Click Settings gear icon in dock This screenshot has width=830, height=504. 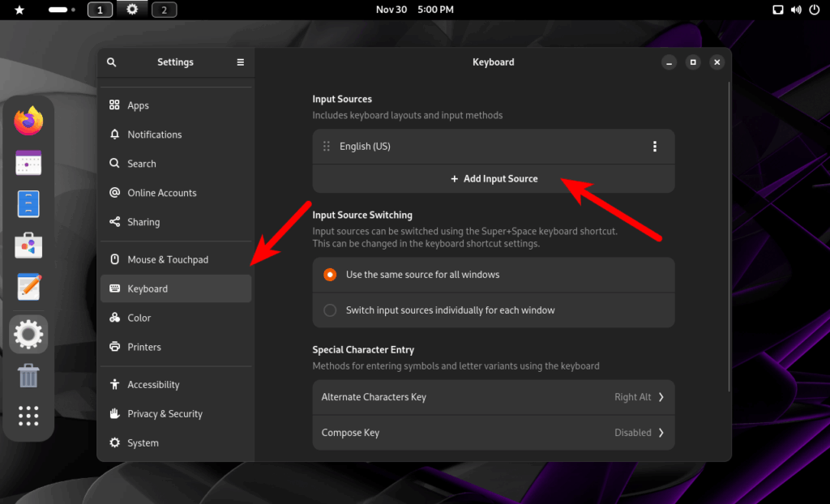coord(28,334)
